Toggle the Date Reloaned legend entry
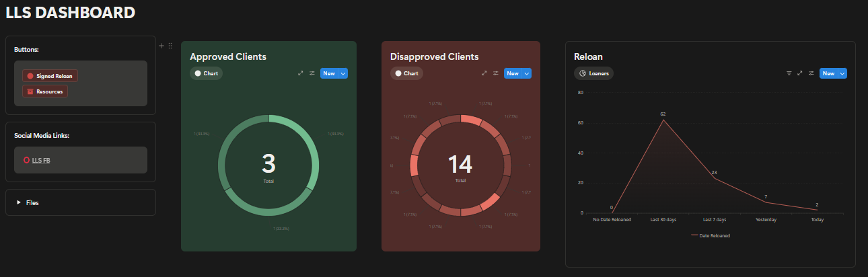 (711, 236)
